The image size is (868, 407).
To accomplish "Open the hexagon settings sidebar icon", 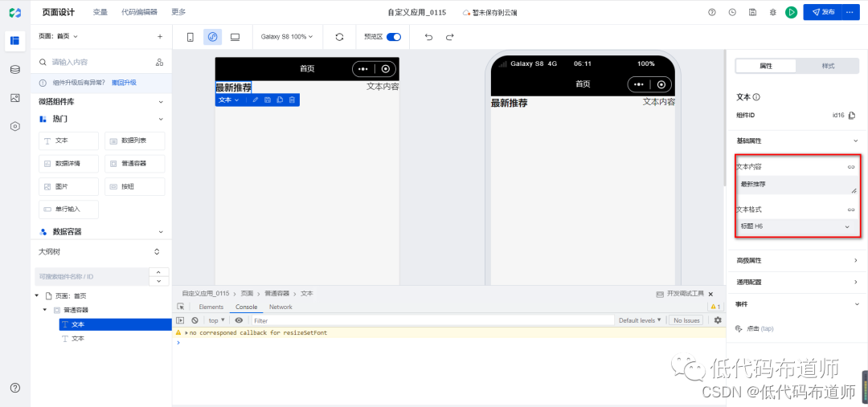I will 15,126.
